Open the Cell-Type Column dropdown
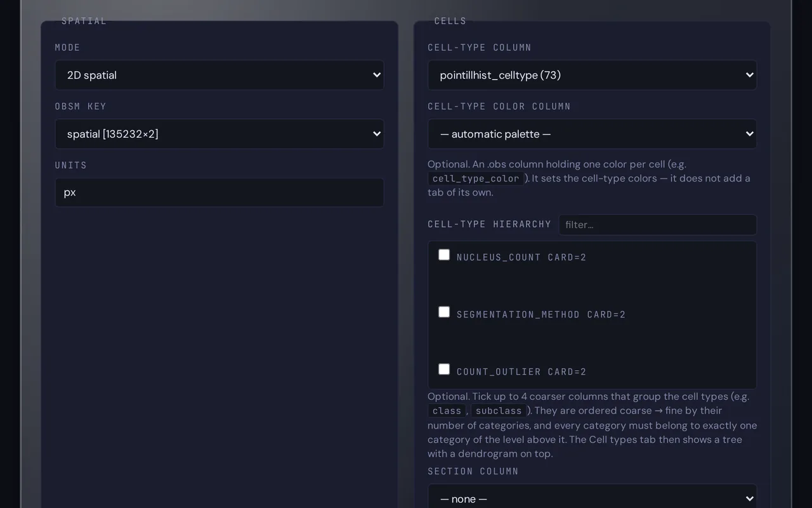This screenshot has height=508, width=812. click(592, 75)
